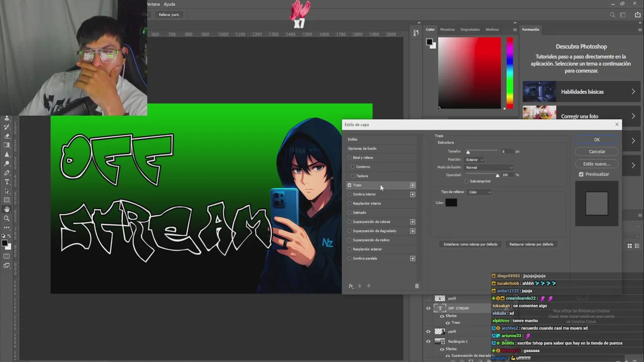
Task: Enable Satinado checkbox
Action: [350, 213]
